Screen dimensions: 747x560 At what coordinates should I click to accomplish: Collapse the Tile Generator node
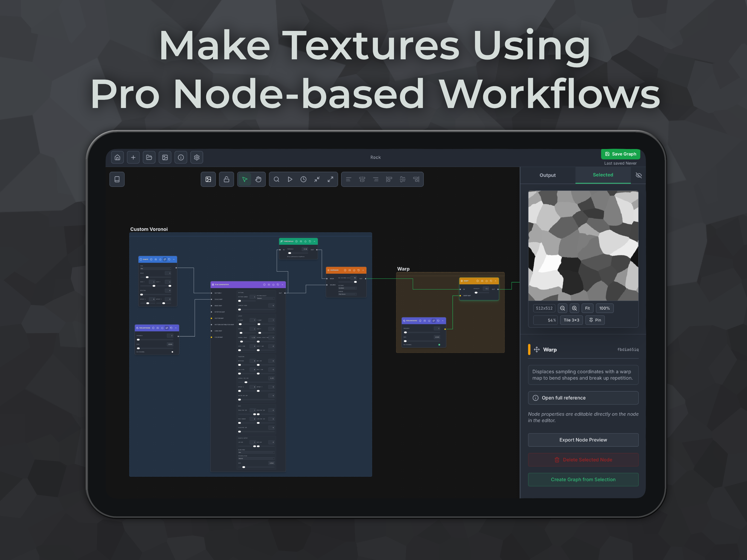[x=283, y=285]
